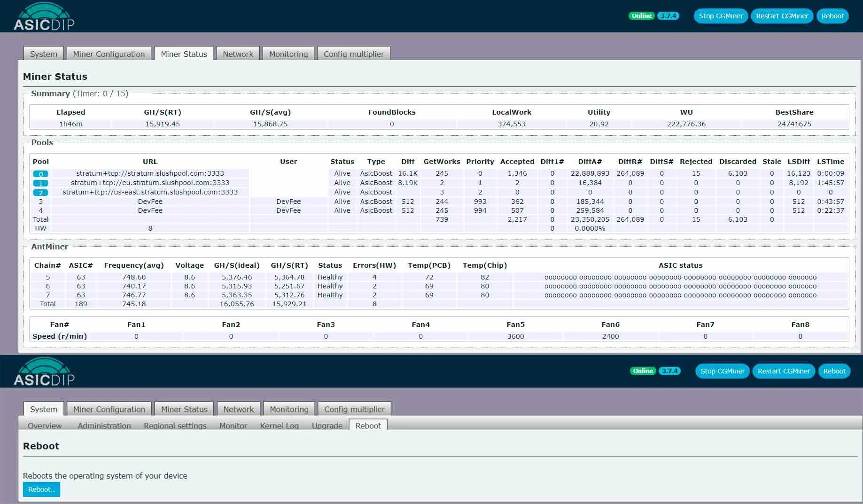Viewport: 863px width, 504px height.
Task: Open the System tab in the upper panel
Action: click(x=44, y=54)
